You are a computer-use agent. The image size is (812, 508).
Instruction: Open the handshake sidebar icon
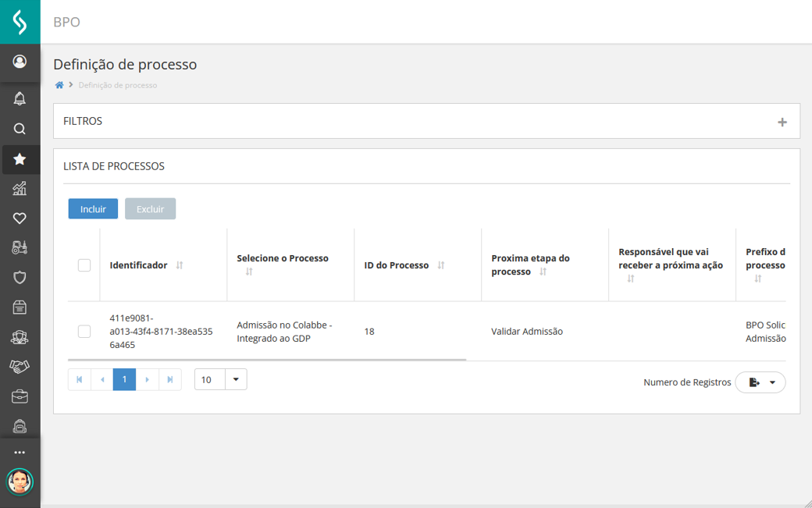pos(20,367)
